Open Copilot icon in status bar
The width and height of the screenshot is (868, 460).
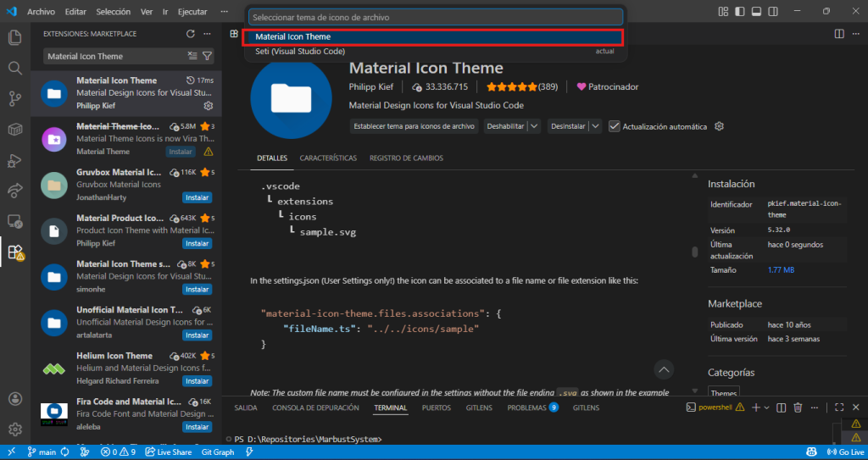811,452
